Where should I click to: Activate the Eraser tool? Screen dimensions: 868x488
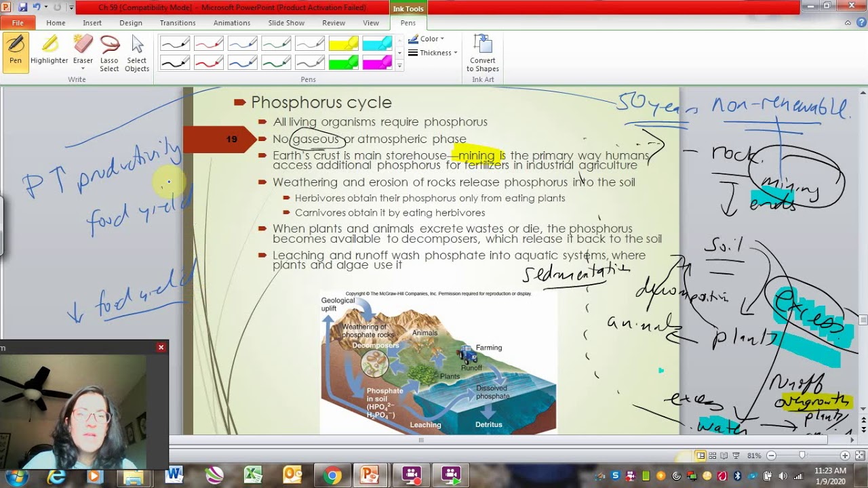[83, 52]
